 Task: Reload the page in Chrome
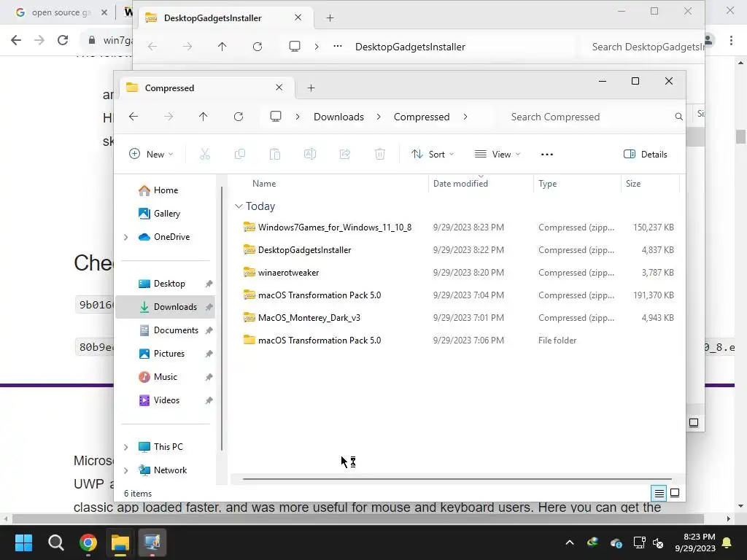coord(63,40)
